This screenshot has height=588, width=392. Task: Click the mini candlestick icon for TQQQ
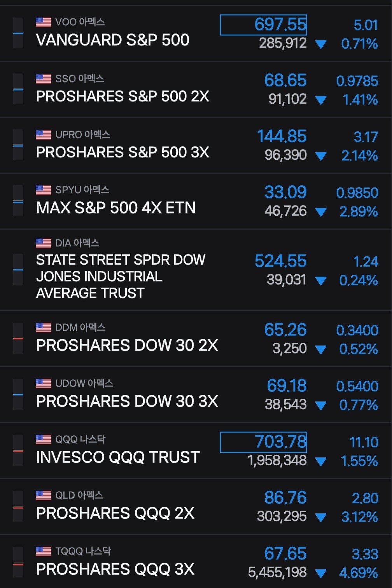tap(18, 562)
